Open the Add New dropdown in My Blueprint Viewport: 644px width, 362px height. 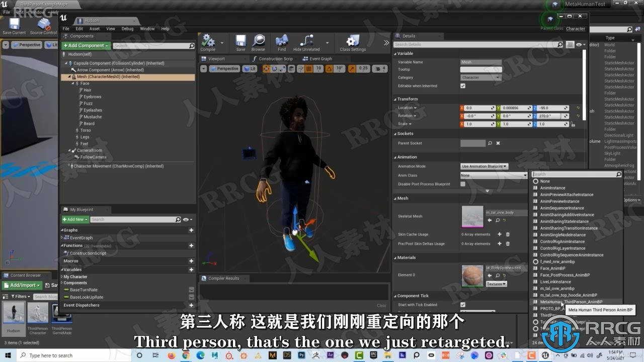click(75, 220)
